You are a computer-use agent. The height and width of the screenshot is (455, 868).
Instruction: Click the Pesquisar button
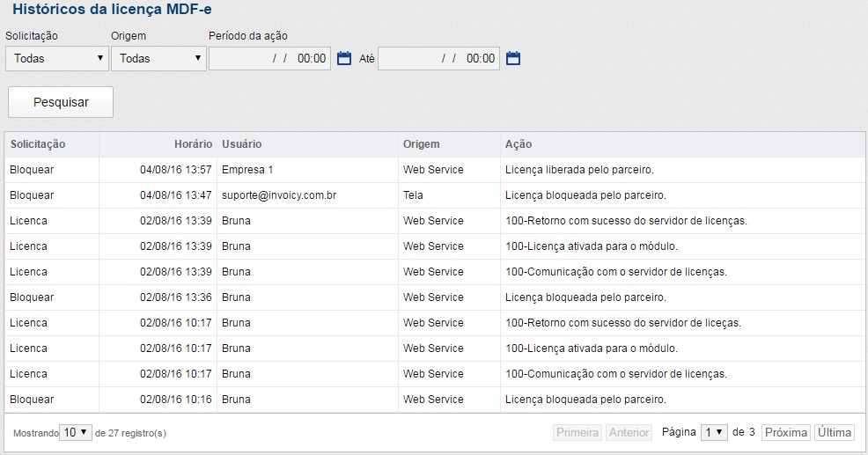[61, 102]
